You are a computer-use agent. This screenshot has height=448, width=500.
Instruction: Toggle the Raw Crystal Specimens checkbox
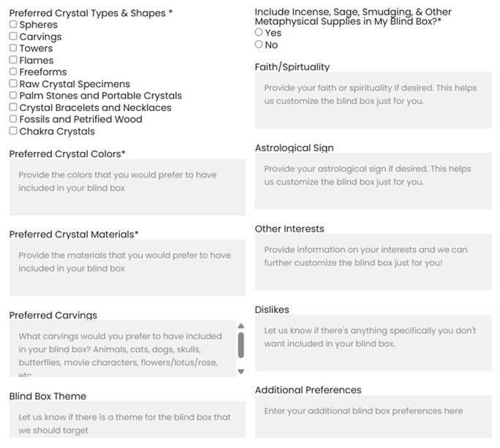pos(13,84)
